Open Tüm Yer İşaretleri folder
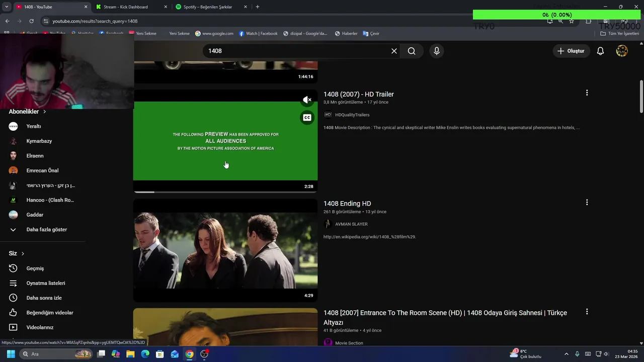Image resolution: width=644 pixels, height=362 pixels. coord(620,34)
